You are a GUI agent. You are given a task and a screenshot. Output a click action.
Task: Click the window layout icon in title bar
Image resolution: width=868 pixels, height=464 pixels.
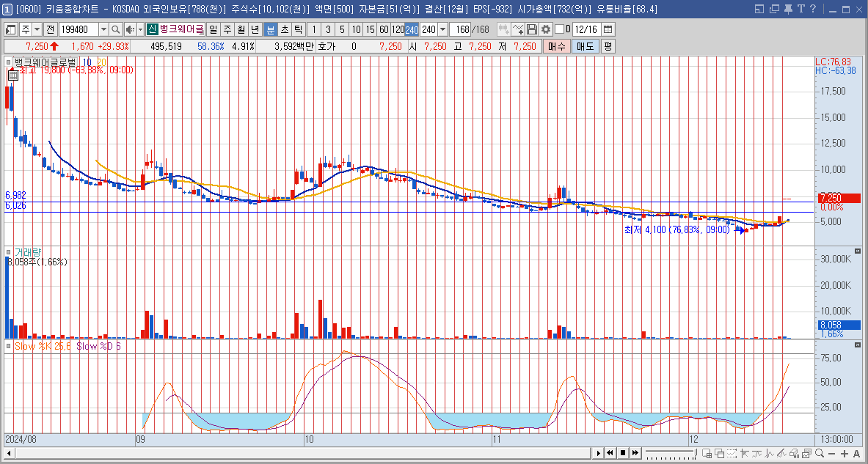click(x=759, y=9)
